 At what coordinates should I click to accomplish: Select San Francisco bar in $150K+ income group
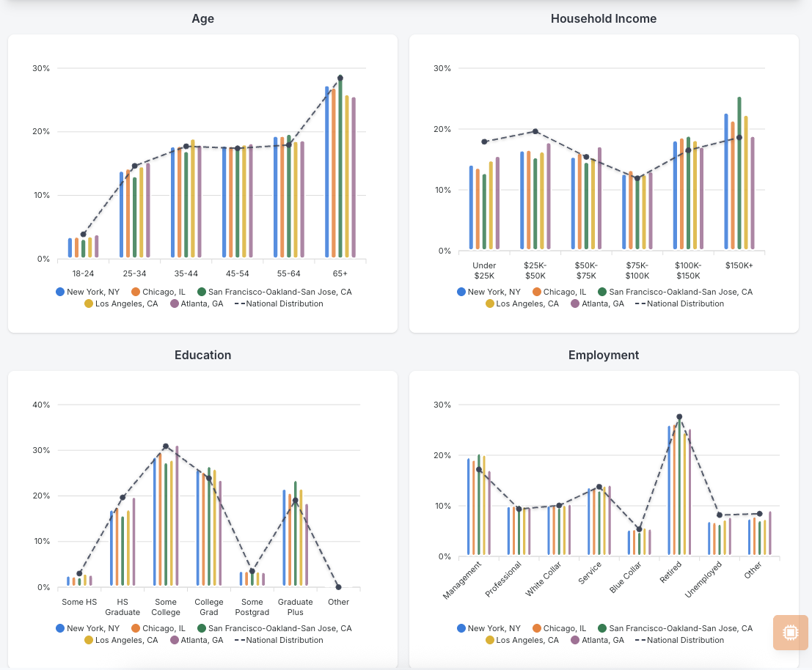739,173
